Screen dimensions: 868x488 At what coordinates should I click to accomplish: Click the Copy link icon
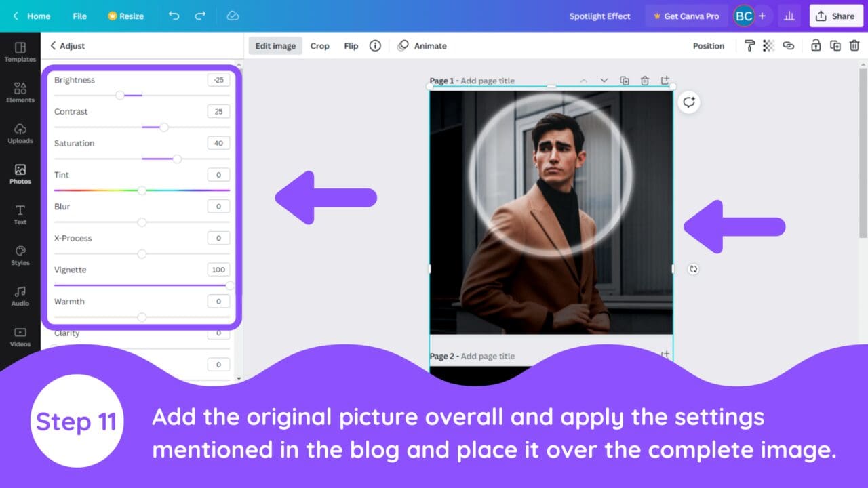tap(788, 45)
